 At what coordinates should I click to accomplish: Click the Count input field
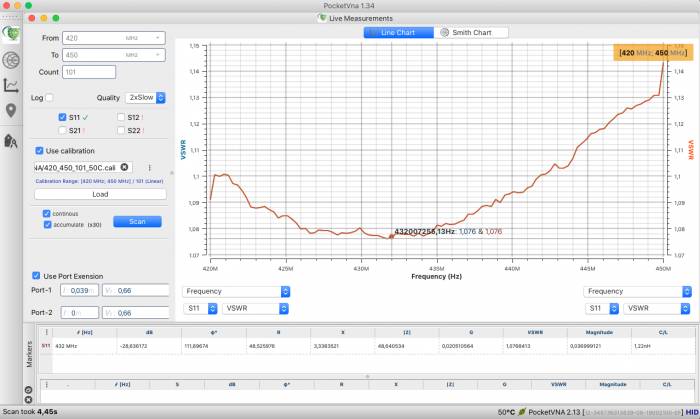click(x=113, y=72)
